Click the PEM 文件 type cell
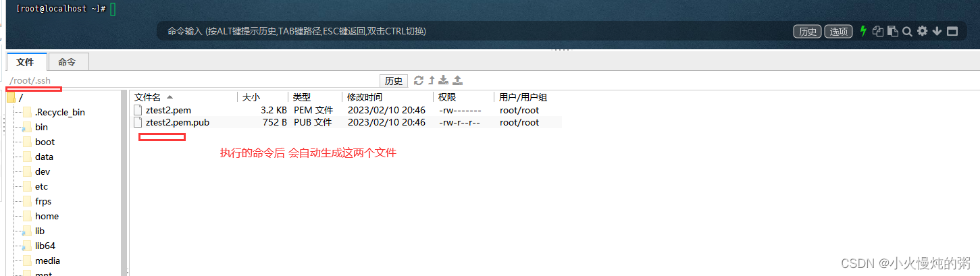The width and height of the screenshot is (980, 276). [x=313, y=110]
